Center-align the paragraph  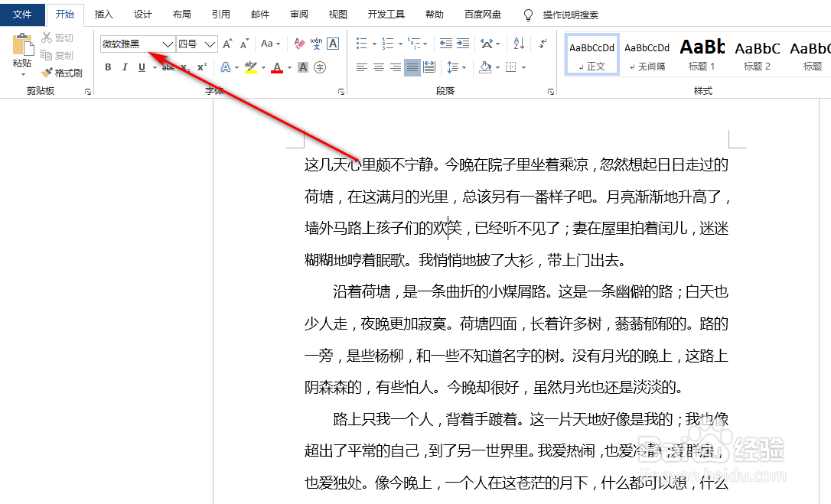(x=379, y=67)
